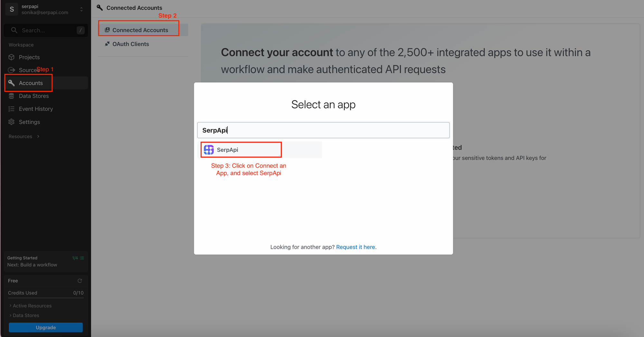Image resolution: width=644 pixels, height=337 pixels.
Task: Open Data Stores in the sidebar
Action: coord(46,96)
